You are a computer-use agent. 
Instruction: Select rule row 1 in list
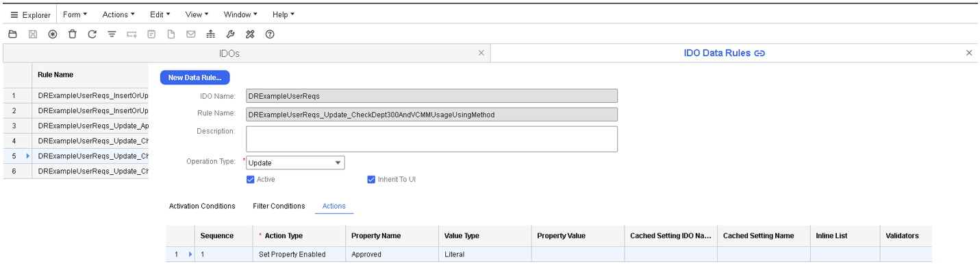(76, 95)
